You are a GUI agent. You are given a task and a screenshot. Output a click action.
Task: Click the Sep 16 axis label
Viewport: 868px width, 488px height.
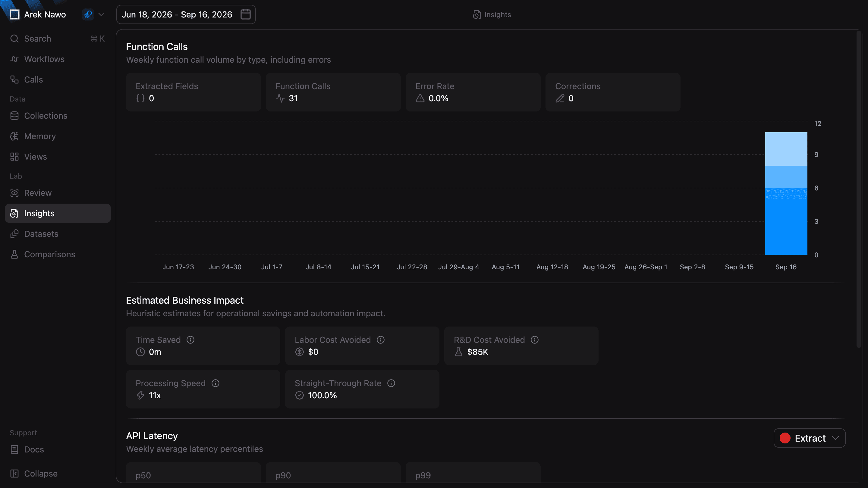(x=786, y=267)
